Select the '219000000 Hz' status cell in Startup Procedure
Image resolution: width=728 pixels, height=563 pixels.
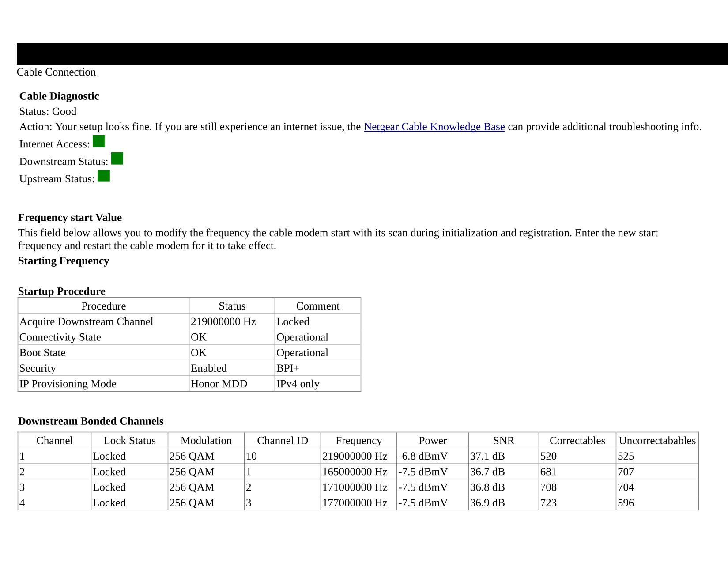(232, 321)
